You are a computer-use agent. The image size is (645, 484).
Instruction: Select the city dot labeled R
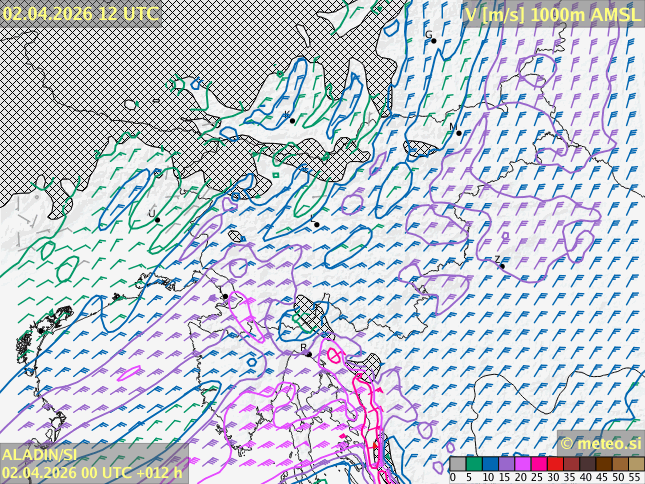click(x=308, y=353)
